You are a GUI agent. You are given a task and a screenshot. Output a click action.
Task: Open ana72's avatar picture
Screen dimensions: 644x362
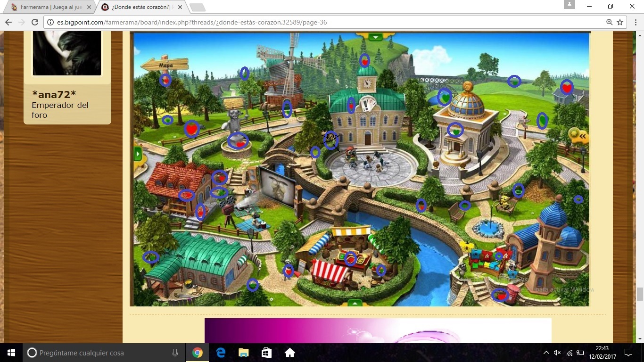tap(66, 53)
